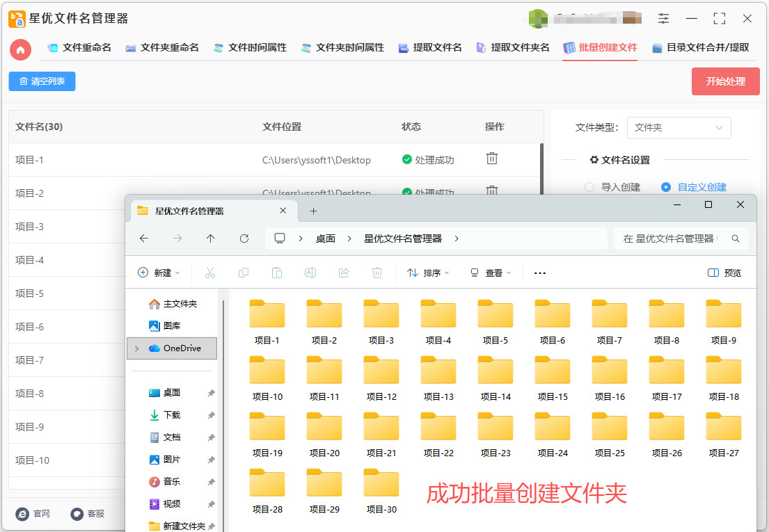Click the explorer back arrow
This screenshot has width=769, height=532.
pyautogui.click(x=144, y=239)
